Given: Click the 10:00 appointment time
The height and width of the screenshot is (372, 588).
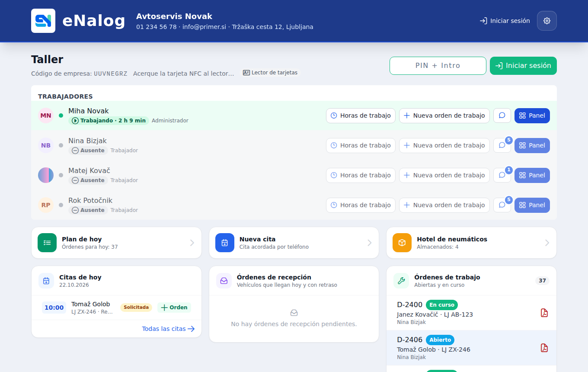Looking at the screenshot, I should (x=54, y=308).
